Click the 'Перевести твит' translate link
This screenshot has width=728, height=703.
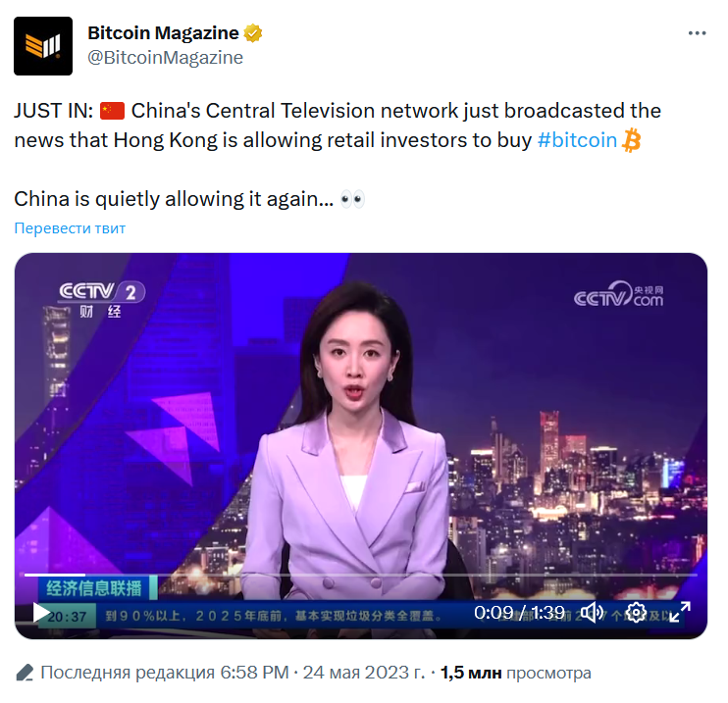pyautogui.click(x=70, y=228)
